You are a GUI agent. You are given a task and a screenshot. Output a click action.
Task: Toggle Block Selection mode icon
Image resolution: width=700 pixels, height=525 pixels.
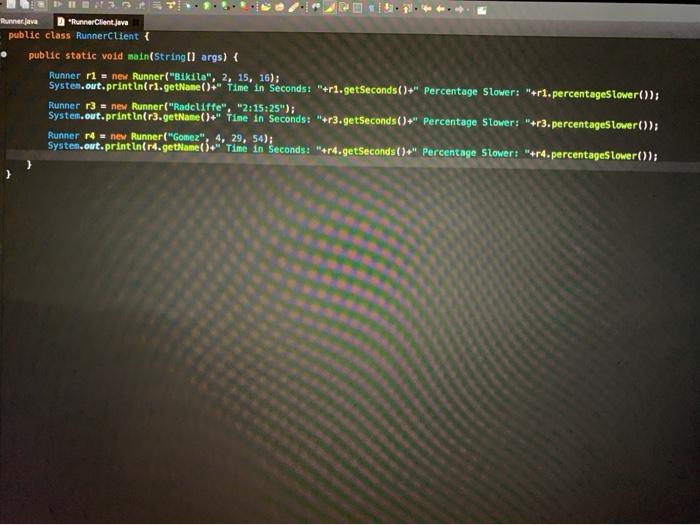(357, 8)
